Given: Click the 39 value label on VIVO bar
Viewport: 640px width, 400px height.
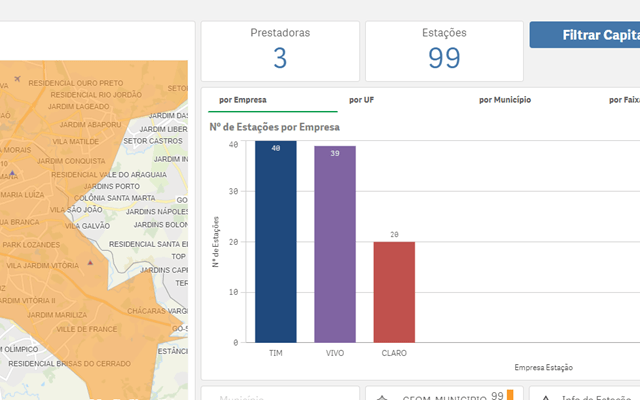Looking at the screenshot, I should (x=335, y=153).
